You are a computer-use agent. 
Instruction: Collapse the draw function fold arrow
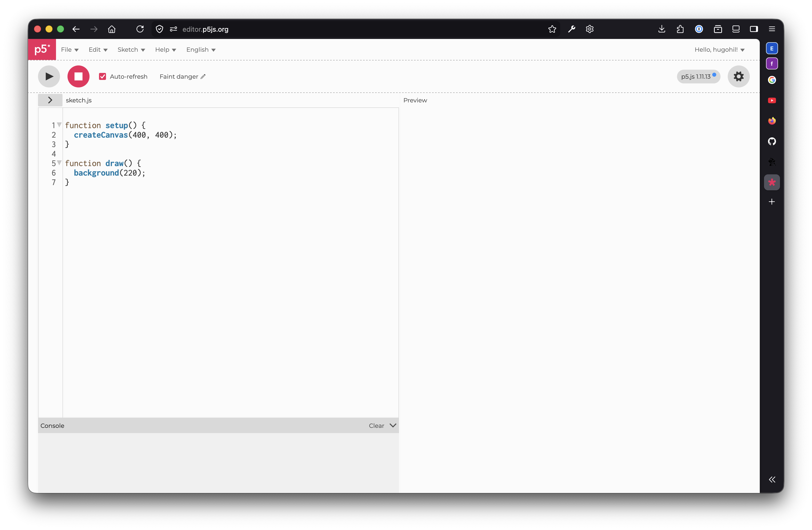59,163
